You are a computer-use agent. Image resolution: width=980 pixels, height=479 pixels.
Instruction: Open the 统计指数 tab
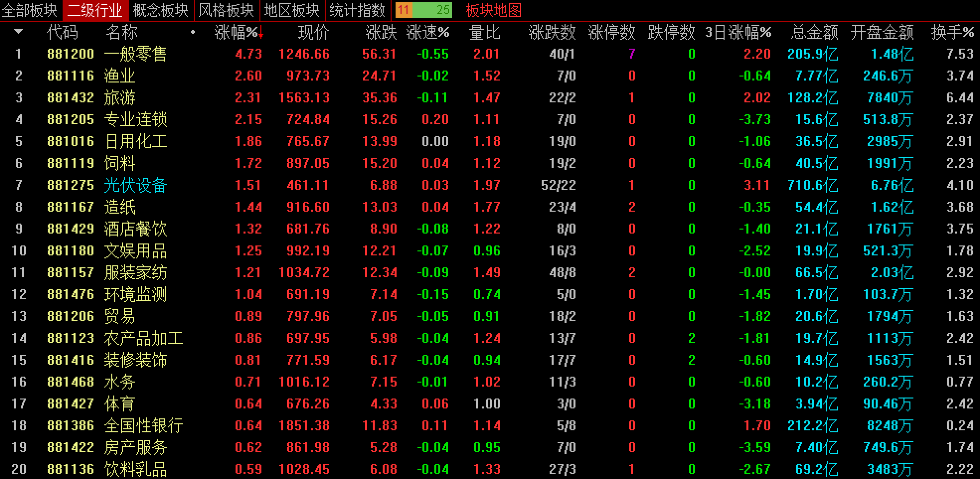(x=357, y=10)
